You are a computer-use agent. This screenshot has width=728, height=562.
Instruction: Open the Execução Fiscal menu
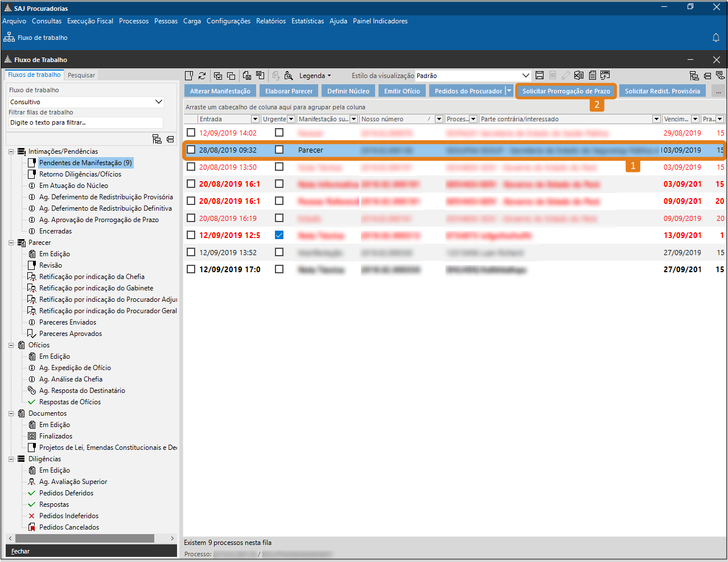(90, 21)
